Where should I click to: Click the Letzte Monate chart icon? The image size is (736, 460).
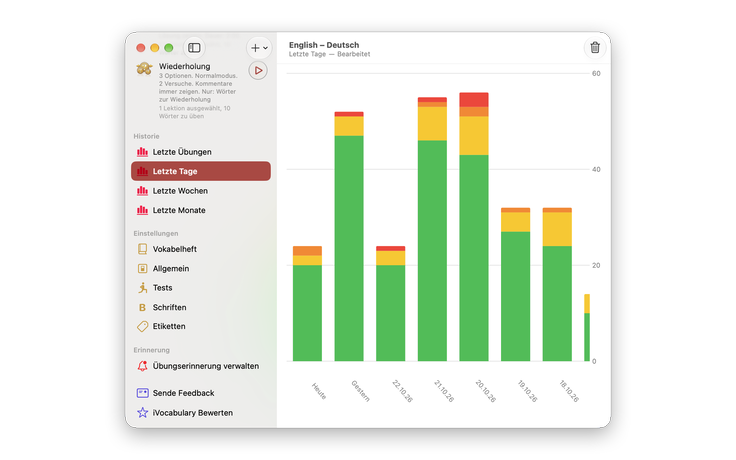click(x=142, y=210)
